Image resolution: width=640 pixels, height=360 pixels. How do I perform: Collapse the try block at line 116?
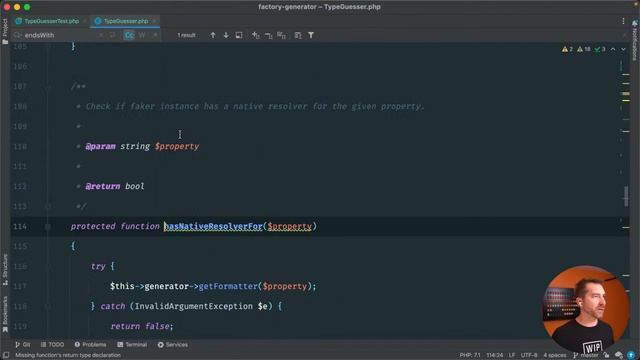click(x=48, y=267)
